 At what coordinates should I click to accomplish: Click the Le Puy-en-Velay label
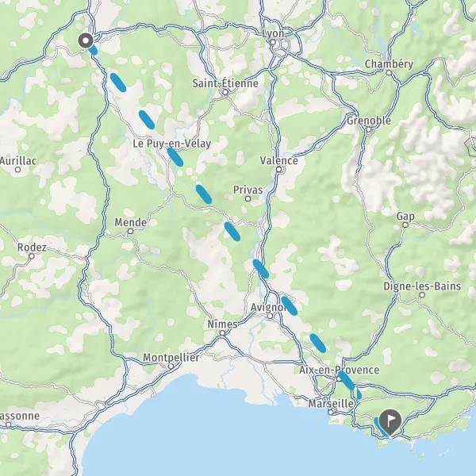pyautogui.click(x=172, y=144)
